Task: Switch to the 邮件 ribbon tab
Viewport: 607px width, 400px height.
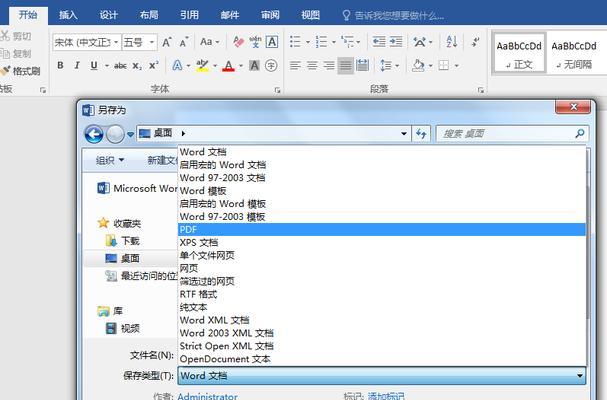Action: click(x=230, y=15)
